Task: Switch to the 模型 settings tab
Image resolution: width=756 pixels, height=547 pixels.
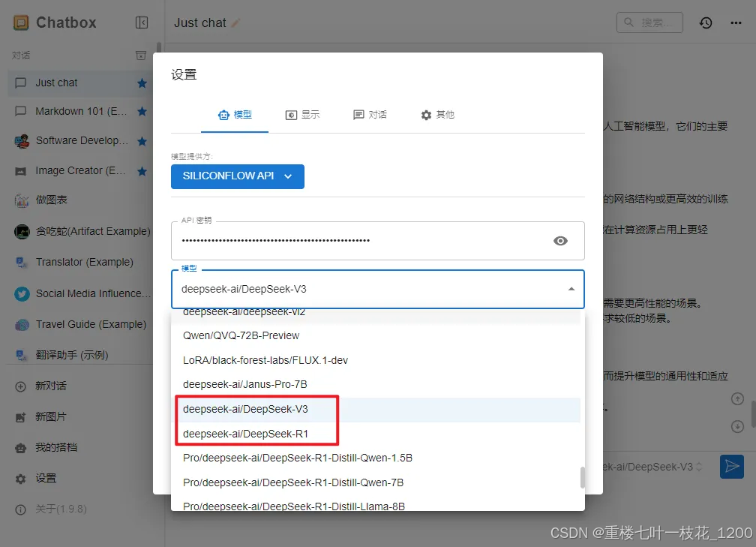Action: [x=235, y=115]
